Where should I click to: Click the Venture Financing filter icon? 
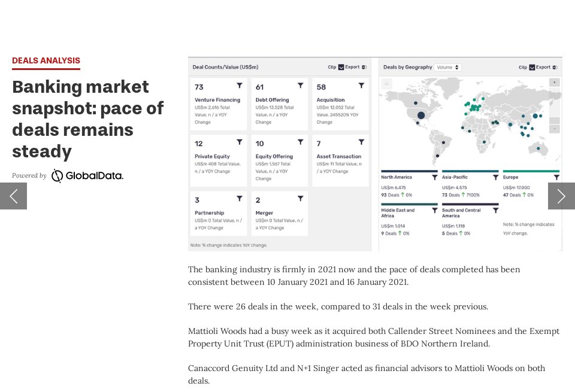[240, 86]
